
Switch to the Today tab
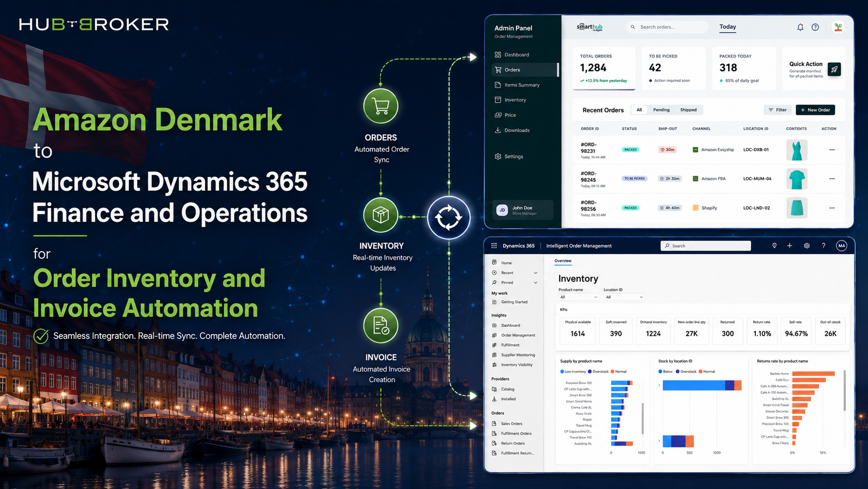727,27
